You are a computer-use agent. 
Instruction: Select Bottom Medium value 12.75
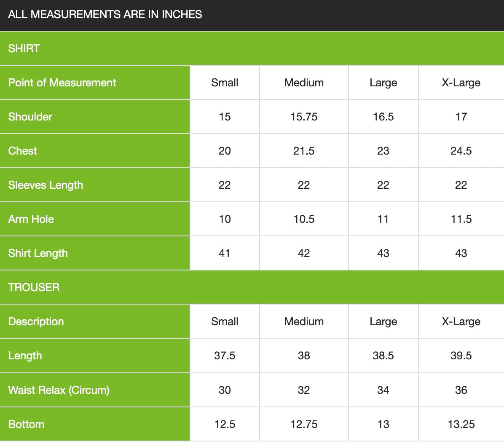pos(304,424)
